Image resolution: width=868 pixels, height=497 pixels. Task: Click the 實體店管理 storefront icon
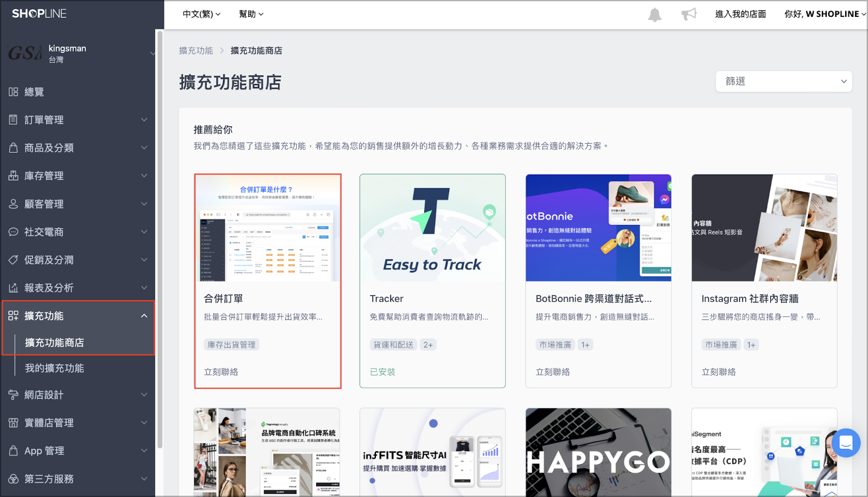click(14, 423)
